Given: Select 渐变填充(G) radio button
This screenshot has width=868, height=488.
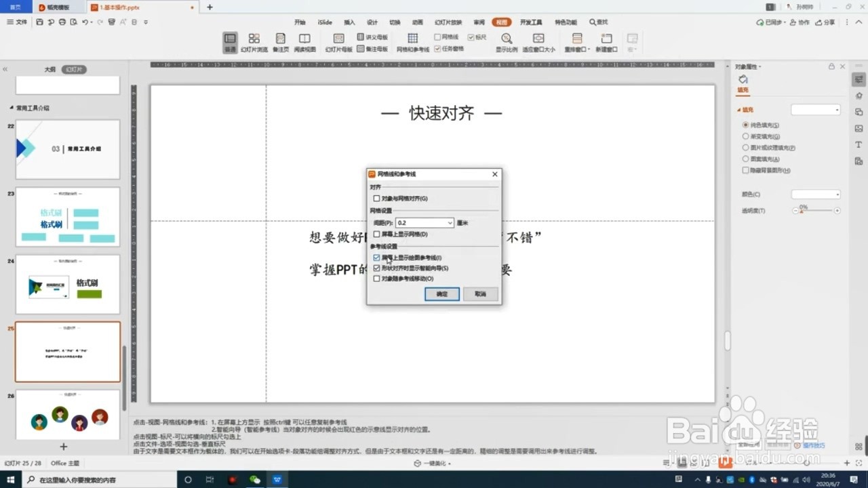Looking at the screenshot, I should (746, 136).
